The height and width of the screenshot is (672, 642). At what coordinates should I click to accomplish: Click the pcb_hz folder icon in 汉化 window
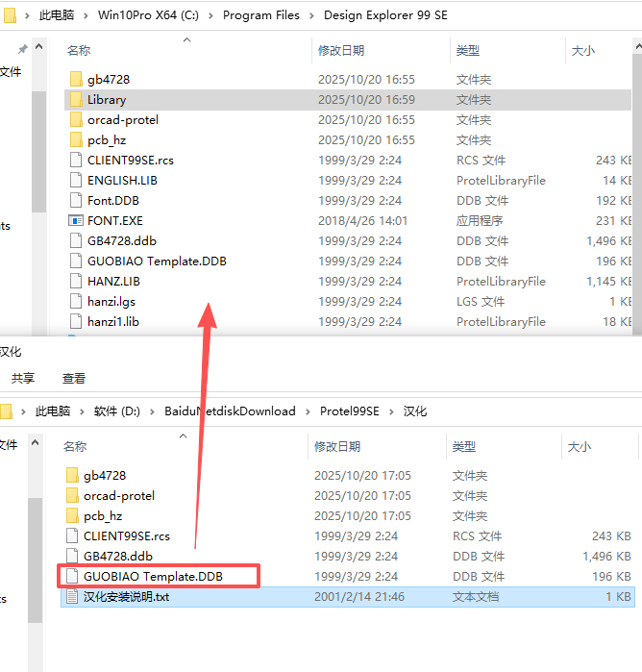pos(72,515)
